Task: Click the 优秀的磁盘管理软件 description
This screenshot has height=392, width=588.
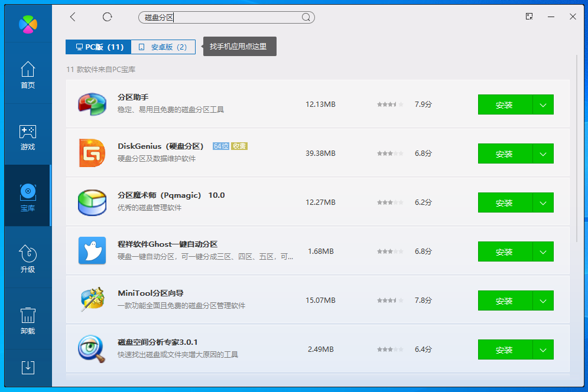Action: tap(150, 208)
